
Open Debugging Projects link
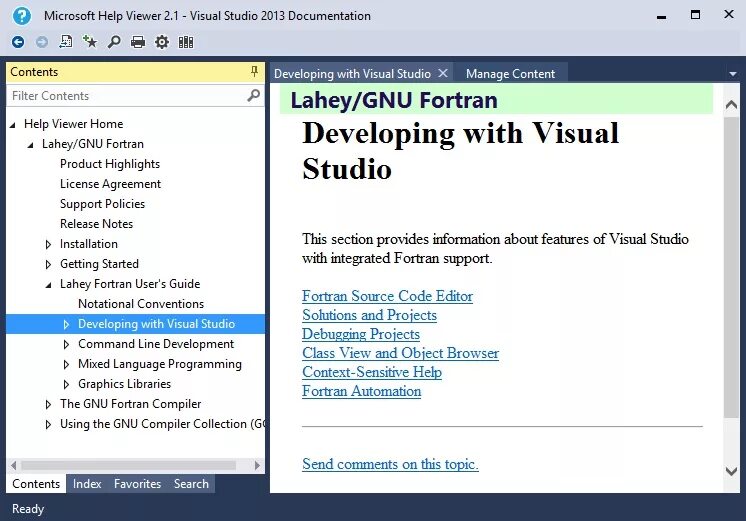click(361, 334)
